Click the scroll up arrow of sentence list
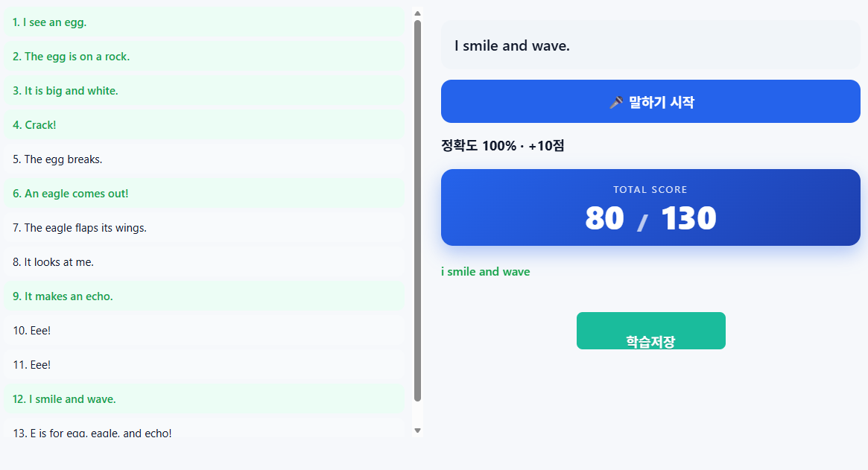Viewport: 868px width, 470px height. coord(417,13)
